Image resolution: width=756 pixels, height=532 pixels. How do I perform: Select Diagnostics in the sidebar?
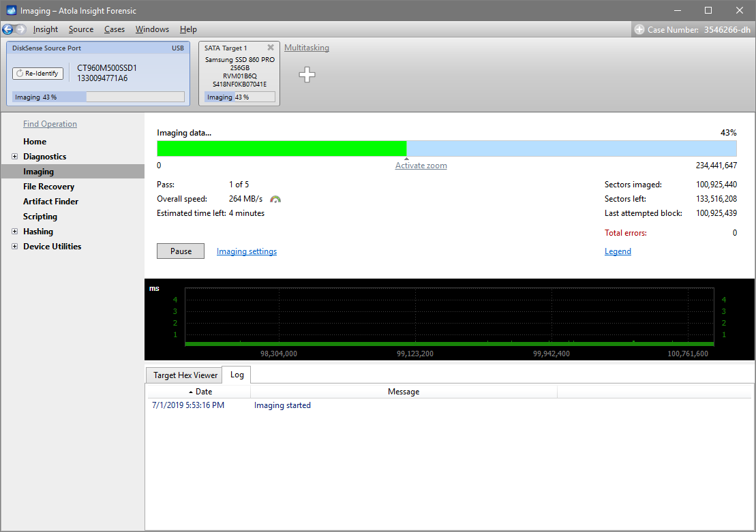coord(45,156)
